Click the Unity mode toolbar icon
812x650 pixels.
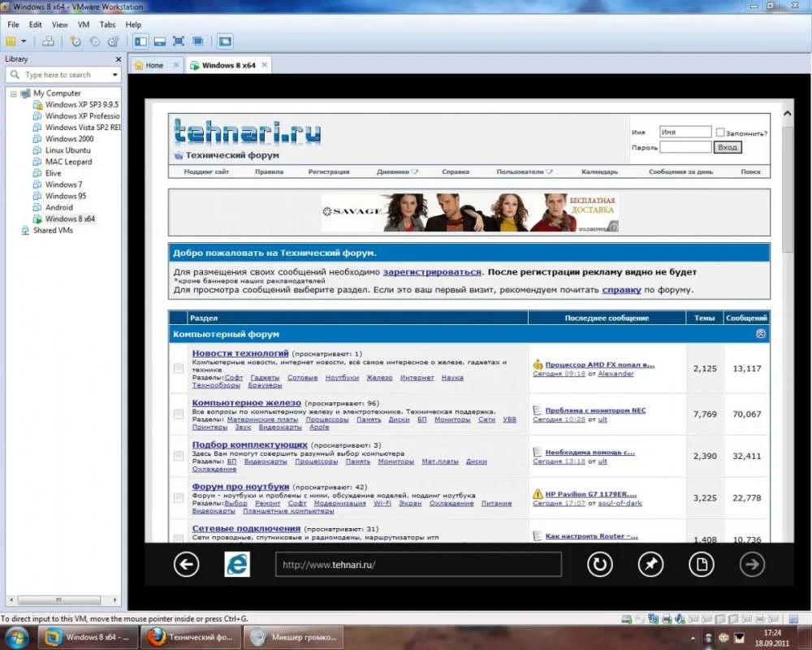tap(198, 41)
